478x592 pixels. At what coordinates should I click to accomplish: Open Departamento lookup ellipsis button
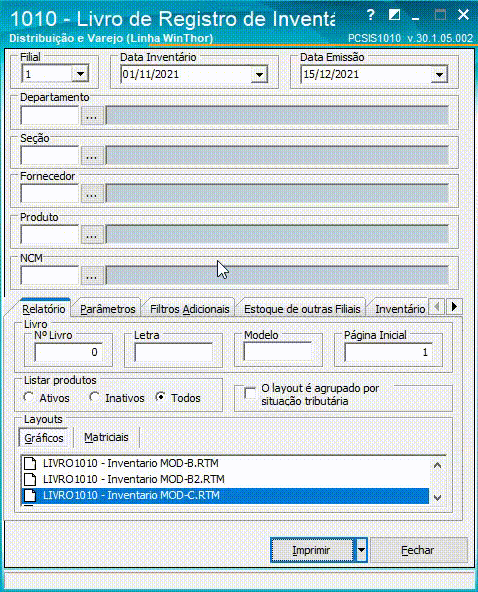(x=92, y=116)
